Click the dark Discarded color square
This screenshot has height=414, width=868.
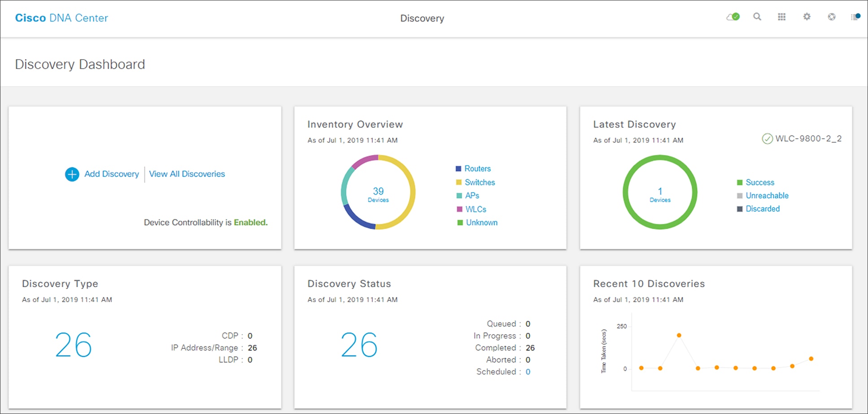tap(740, 209)
